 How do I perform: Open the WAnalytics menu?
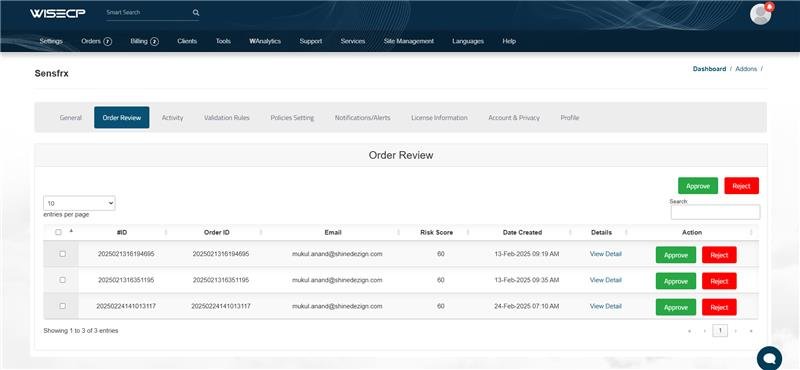265,41
